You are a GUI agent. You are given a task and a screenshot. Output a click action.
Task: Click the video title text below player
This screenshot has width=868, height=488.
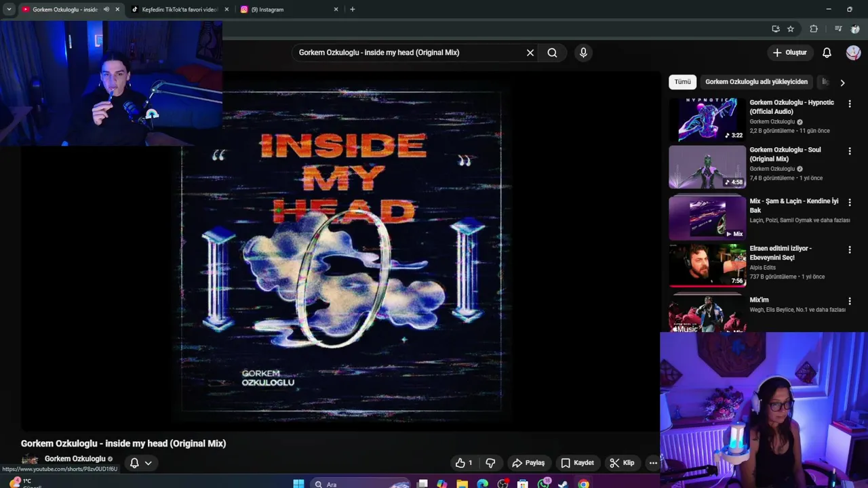[x=123, y=443]
